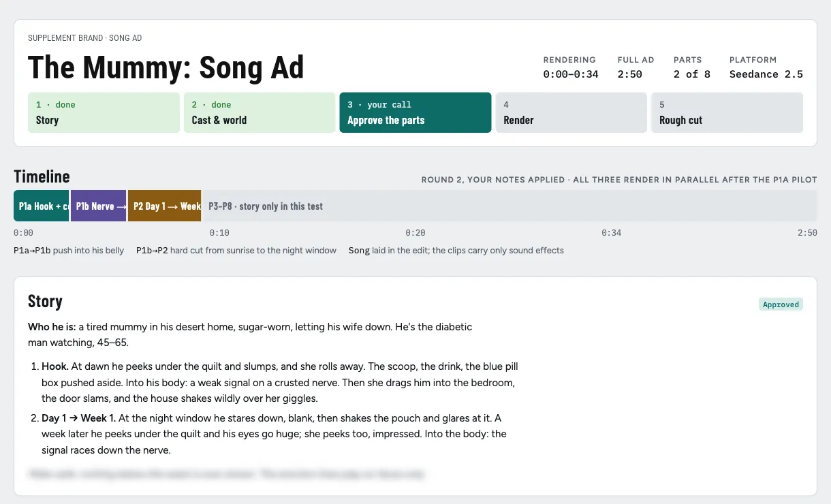Select the Approve the parts step
831x504 pixels.
point(415,112)
